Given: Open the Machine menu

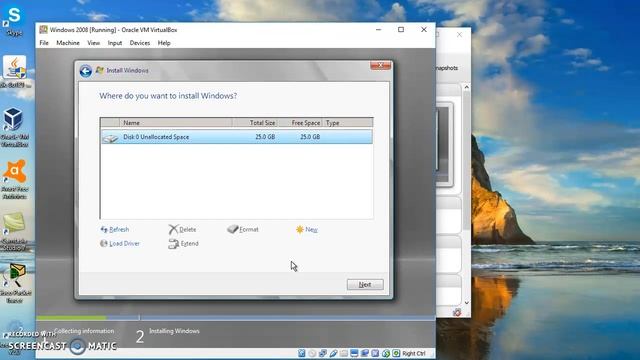Looking at the screenshot, I should (x=68, y=43).
